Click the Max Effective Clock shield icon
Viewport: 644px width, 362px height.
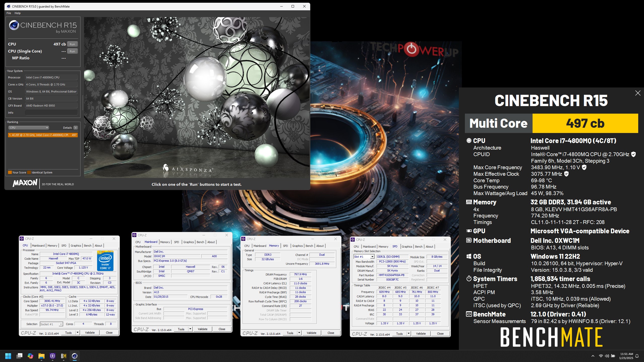566,174
